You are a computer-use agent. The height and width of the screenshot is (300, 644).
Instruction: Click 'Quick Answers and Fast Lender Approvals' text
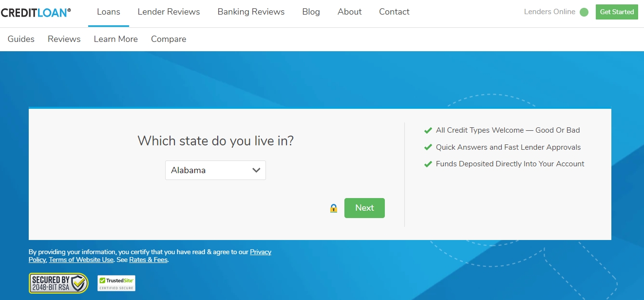509,147
